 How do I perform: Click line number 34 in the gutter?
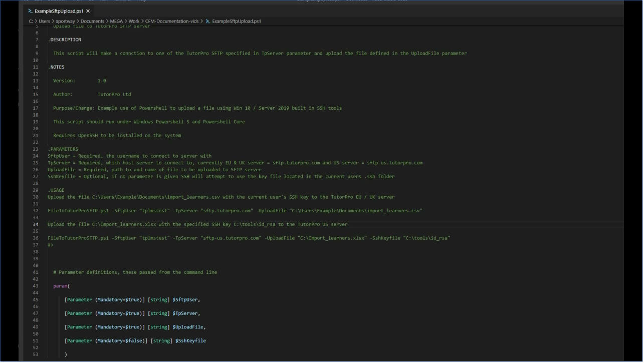coord(36,224)
